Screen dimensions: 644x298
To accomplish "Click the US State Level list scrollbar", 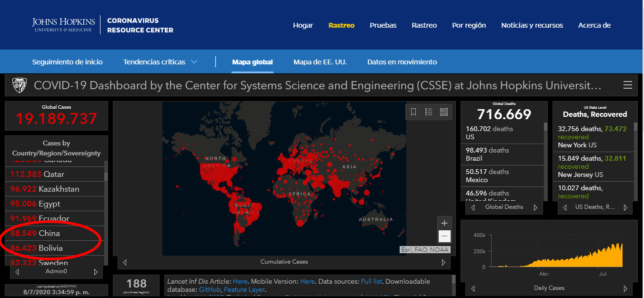I will [x=635, y=127].
